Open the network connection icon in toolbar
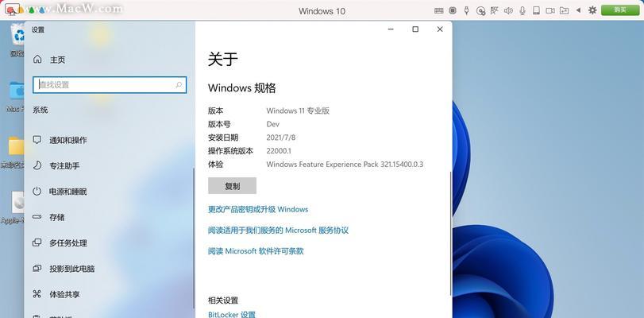 495,10
